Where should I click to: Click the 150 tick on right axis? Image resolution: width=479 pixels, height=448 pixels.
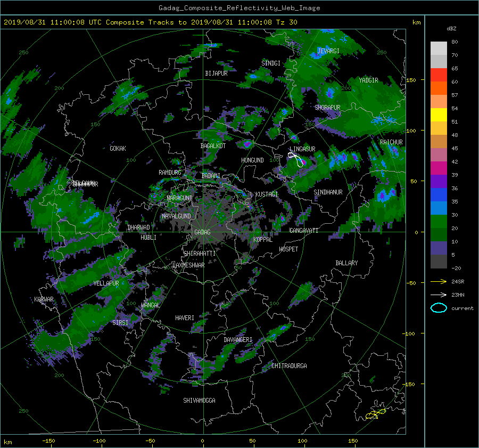pyautogui.click(x=411, y=80)
